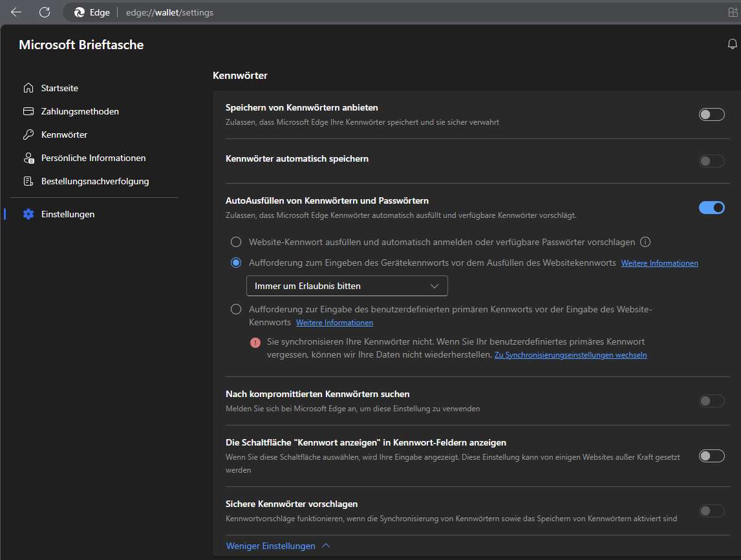Click the info icon beside automatic sign-in option
Viewport: 741px width, 560px height.
click(x=645, y=242)
